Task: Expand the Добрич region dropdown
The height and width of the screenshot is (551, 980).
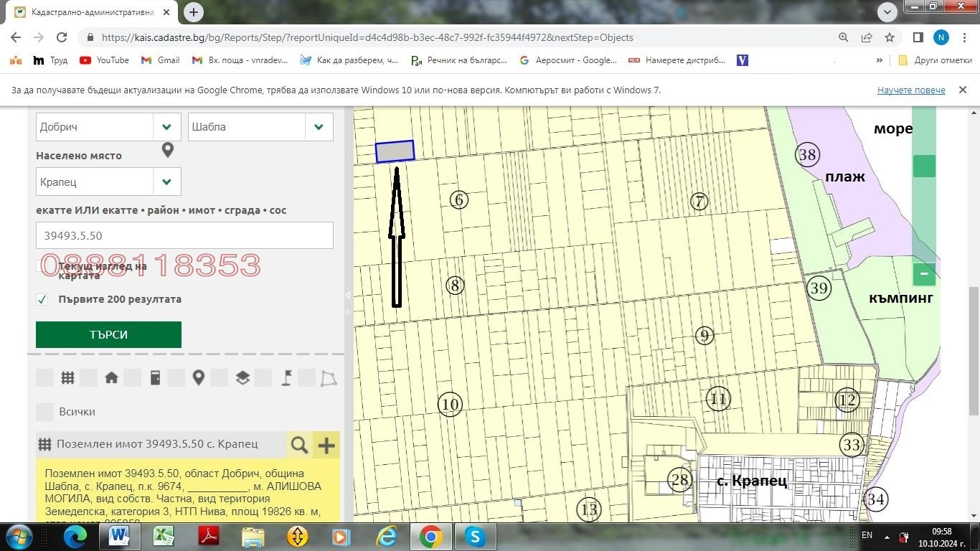Action: 166,127
